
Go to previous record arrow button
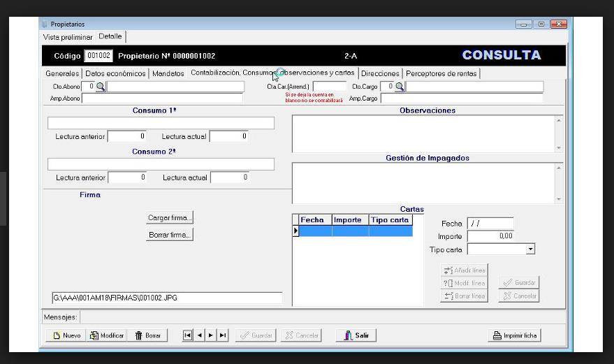pyautogui.click(x=200, y=335)
